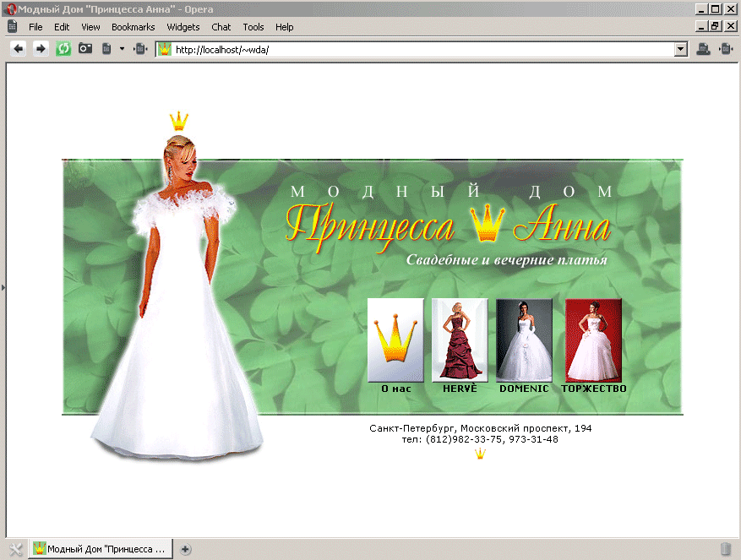Open the View menu
The width and height of the screenshot is (741, 560).
click(x=90, y=27)
